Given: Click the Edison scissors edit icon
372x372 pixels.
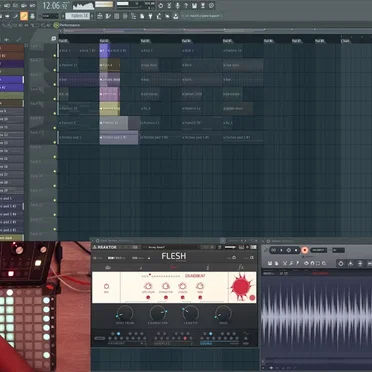Looking at the screenshot, I should coord(285,263).
